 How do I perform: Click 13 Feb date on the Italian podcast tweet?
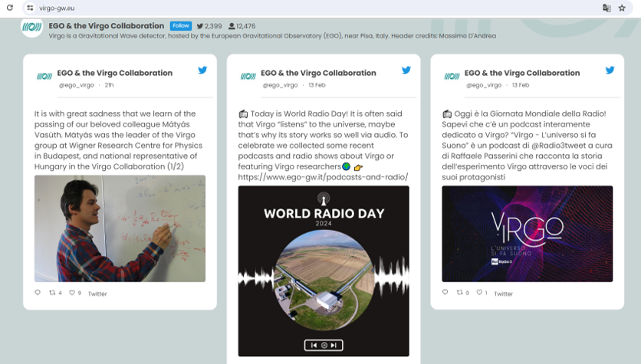[521, 85]
